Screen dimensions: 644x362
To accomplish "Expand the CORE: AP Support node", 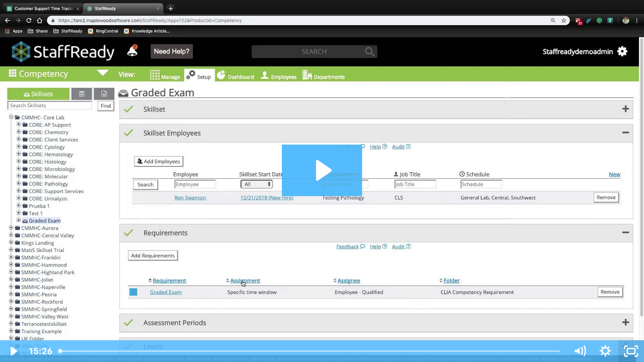I will pos(19,125).
